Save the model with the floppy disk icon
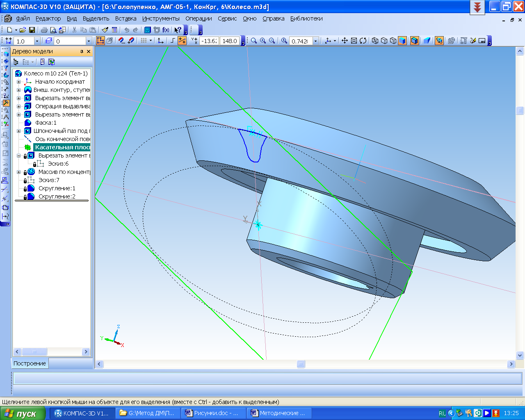Image resolution: width=525 pixels, height=420 pixels. point(32,30)
